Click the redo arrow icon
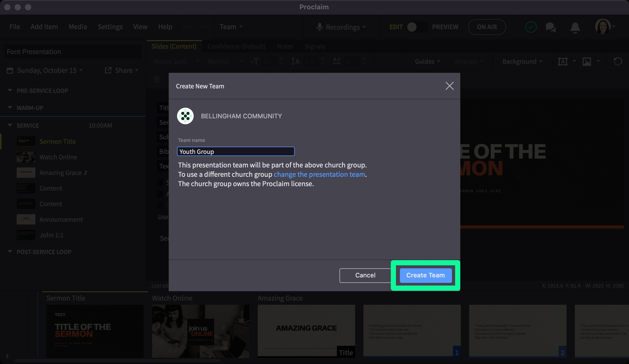The width and height of the screenshot is (629, 364). (x=205, y=27)
